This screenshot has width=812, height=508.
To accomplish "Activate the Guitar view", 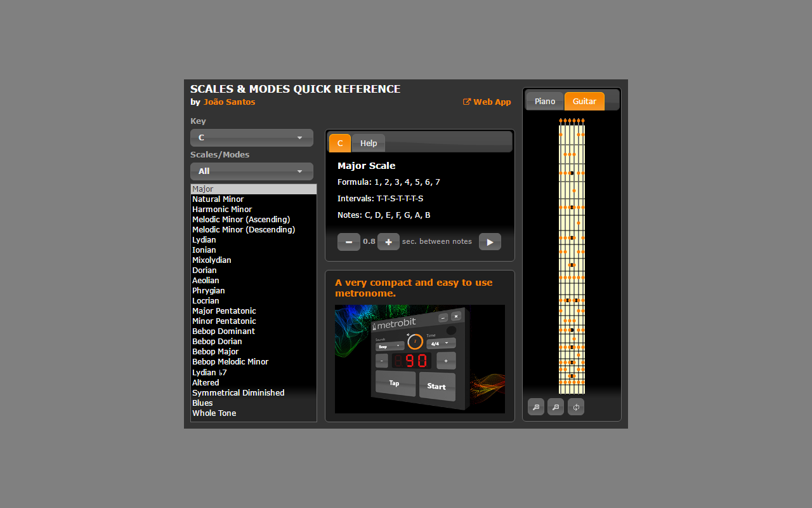I will [x=584, y=101].
